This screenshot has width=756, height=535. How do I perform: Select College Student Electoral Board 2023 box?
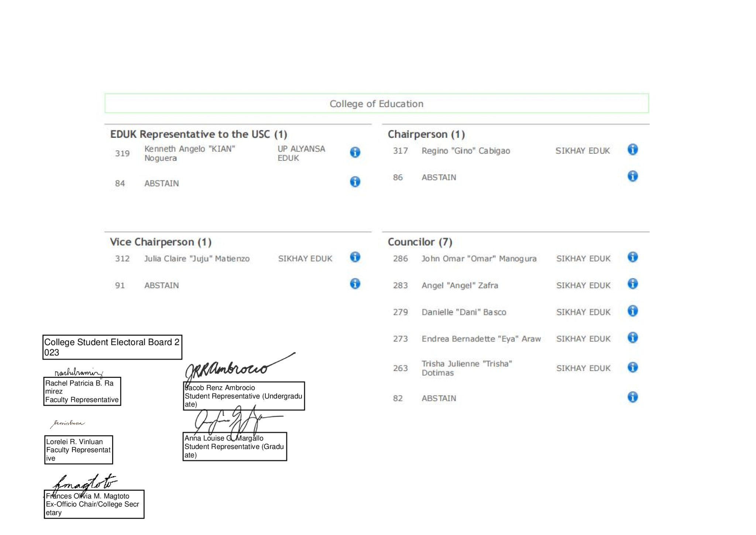click(112, 347)
